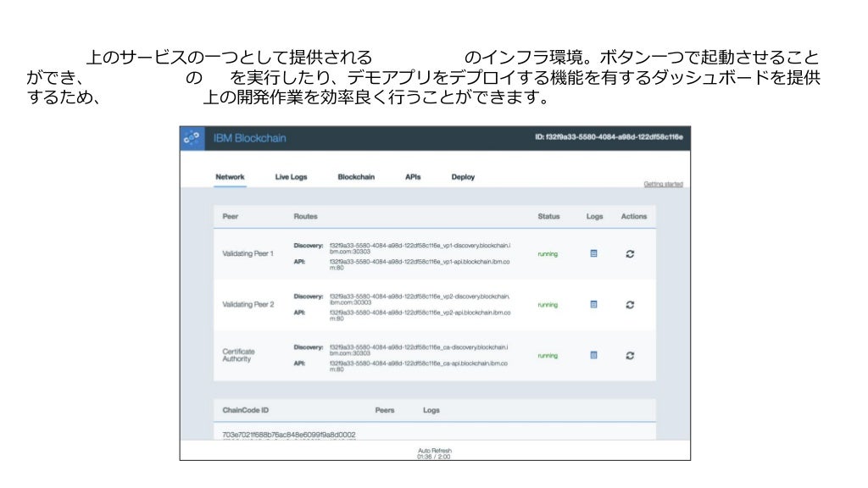Restart Certificate Authority via refresh icon

[x=630, y=356]
